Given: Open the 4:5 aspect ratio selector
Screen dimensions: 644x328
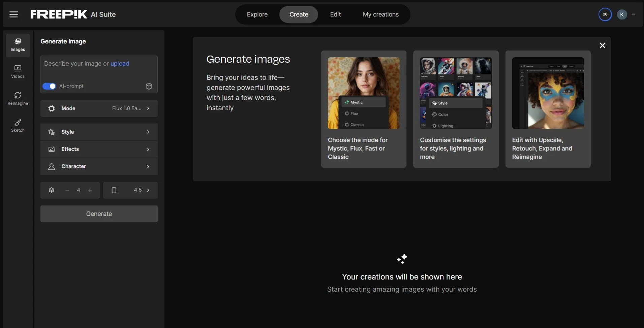Looking at the screenshot, I should [x=130, y=190].
